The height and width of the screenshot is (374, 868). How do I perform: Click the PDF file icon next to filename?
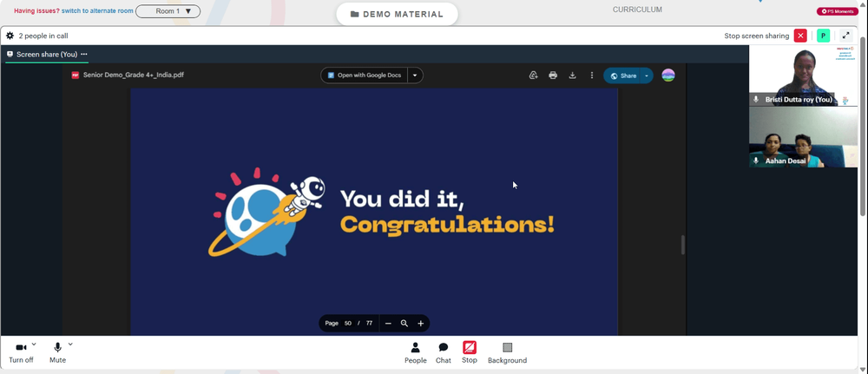tap(76, 75)
